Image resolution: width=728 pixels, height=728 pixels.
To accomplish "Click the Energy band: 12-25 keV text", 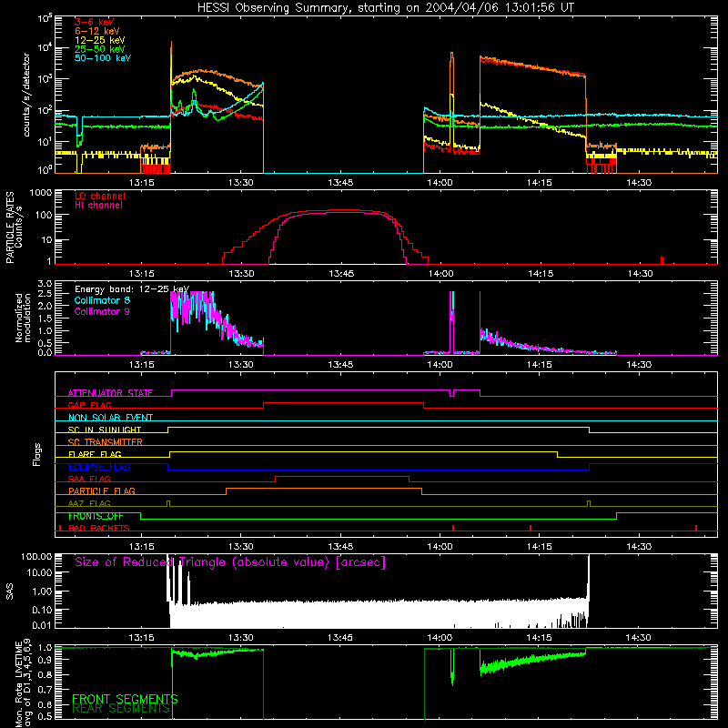I will pos(132,289).
